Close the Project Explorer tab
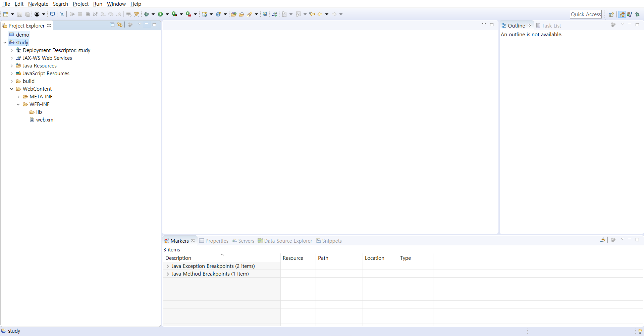644x336 pixels. 49,26
